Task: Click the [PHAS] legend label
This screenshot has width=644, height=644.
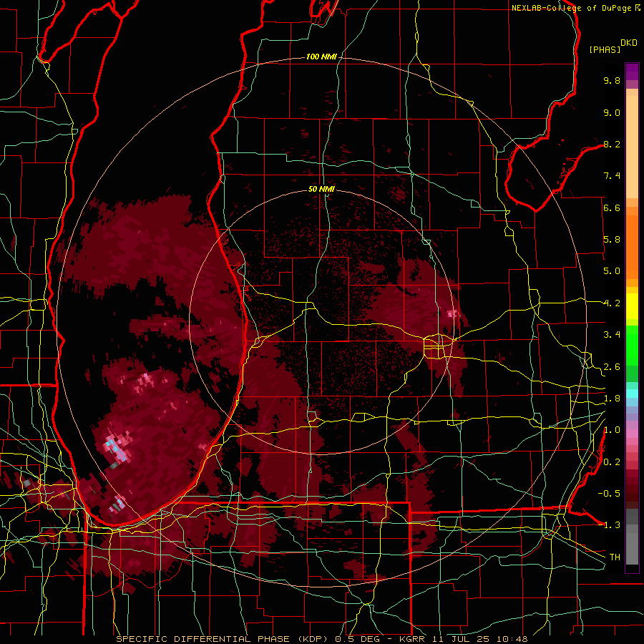Action: [x=605, y=49]
